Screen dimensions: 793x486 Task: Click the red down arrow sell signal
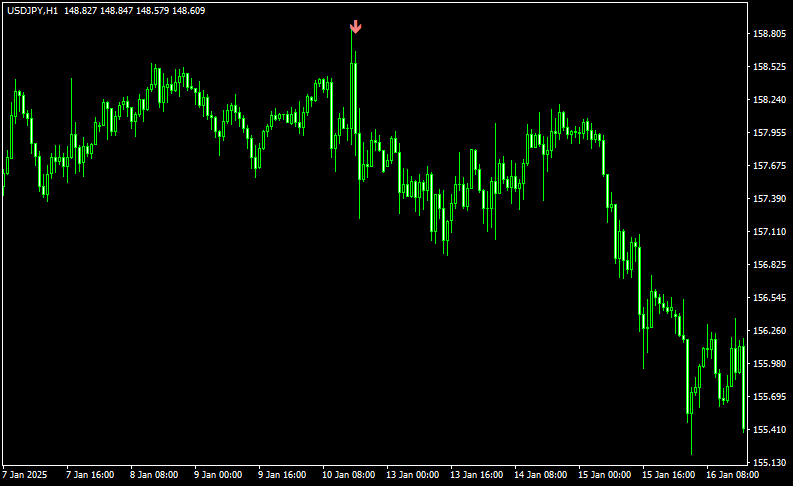click(355, 27)
